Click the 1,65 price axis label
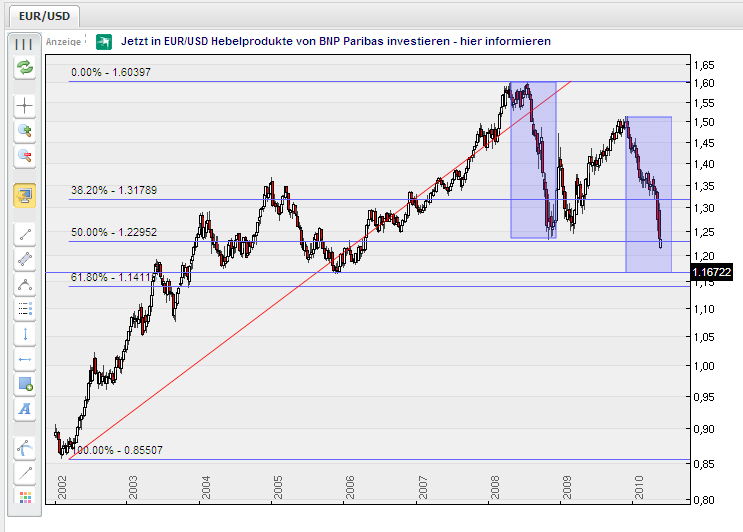 (704, 65)
